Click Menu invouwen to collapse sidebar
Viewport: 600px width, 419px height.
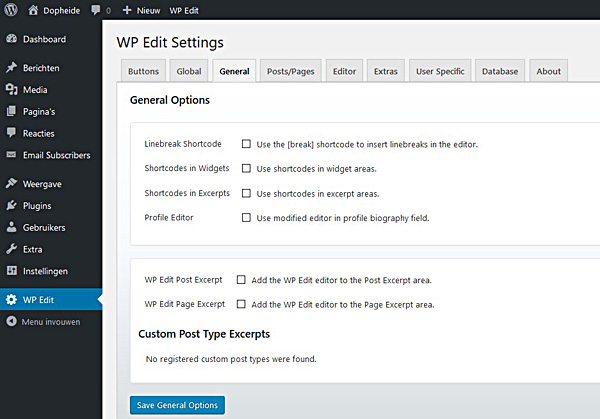tap(51, 321)
